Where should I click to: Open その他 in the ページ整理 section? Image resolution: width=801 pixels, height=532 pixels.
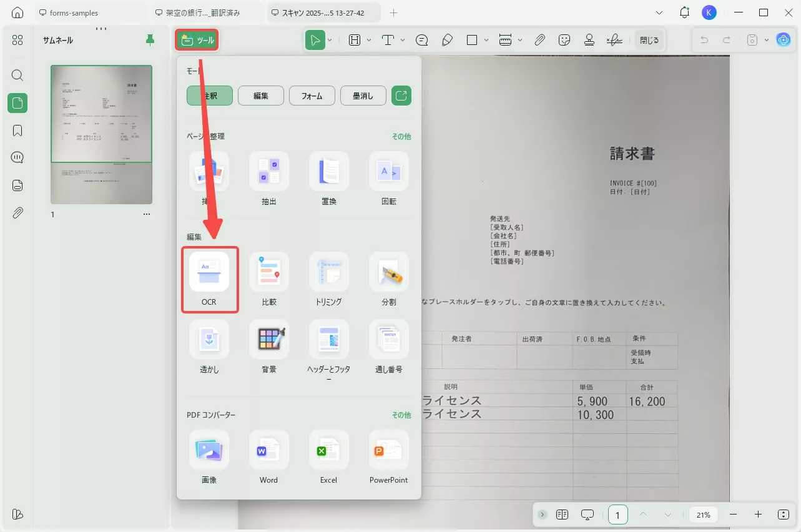tap(401, 136)
